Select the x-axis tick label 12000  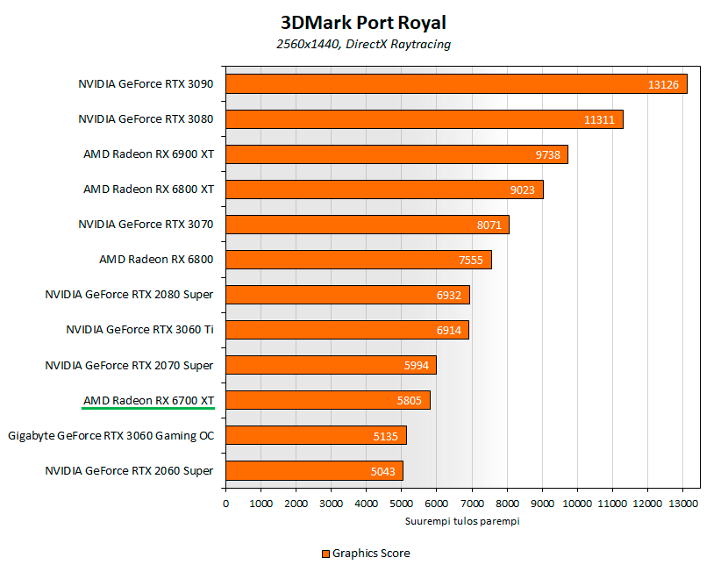[647, 504]
